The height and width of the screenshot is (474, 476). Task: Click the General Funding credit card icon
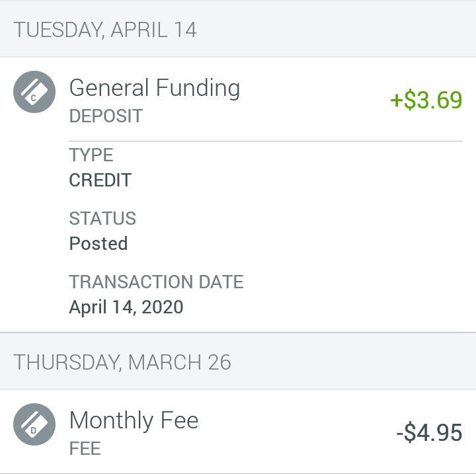34,92
